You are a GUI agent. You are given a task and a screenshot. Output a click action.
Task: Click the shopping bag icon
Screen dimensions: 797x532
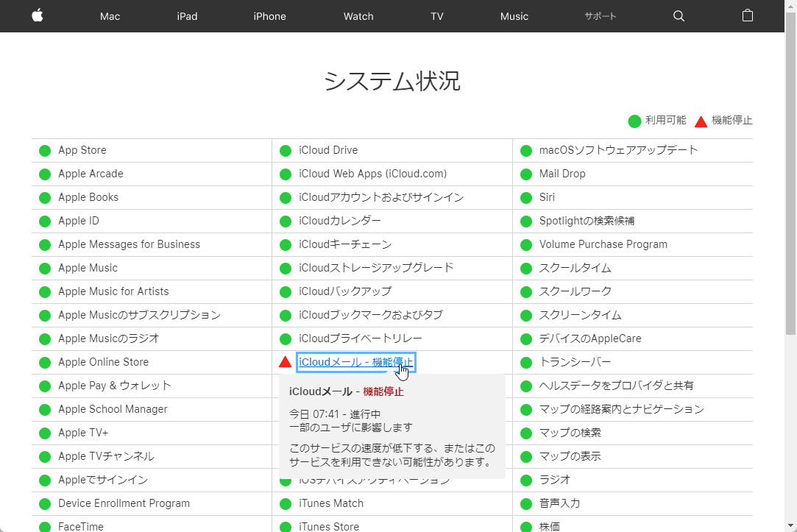747,15
